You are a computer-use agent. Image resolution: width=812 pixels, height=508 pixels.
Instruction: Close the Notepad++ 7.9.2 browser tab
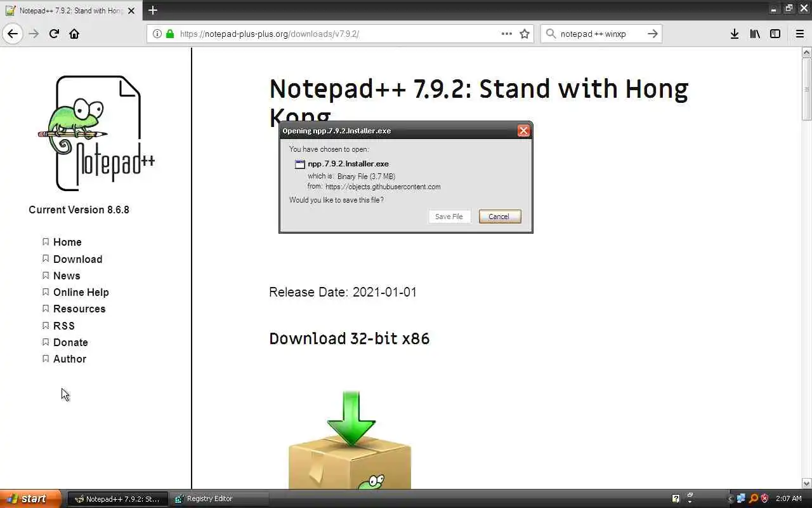tap(131, 11)
